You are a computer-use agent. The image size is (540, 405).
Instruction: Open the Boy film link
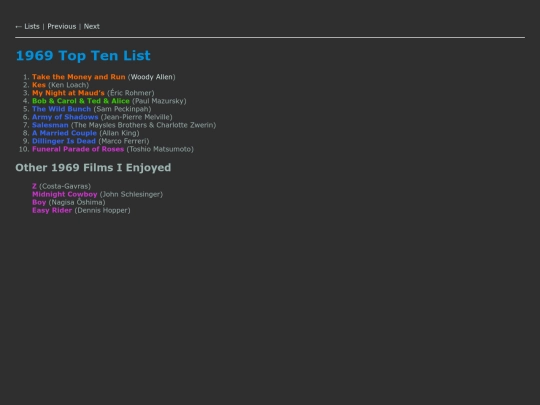click(x=39, y=202)
